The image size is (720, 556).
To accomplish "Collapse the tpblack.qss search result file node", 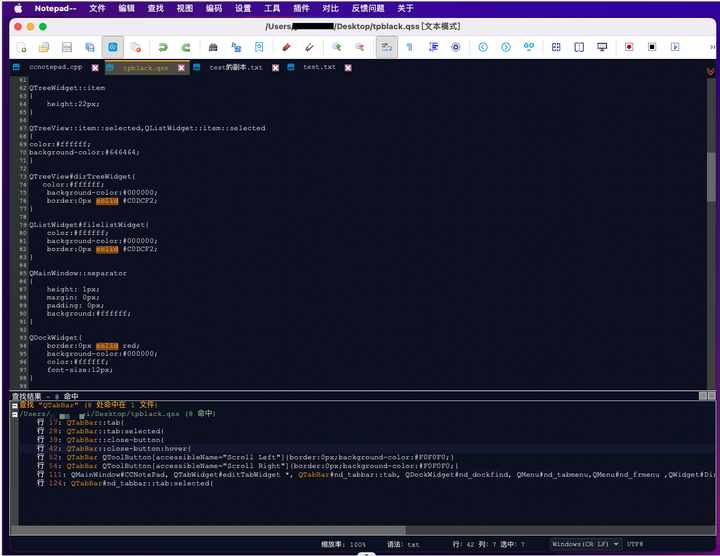I will tap(14, 413).
